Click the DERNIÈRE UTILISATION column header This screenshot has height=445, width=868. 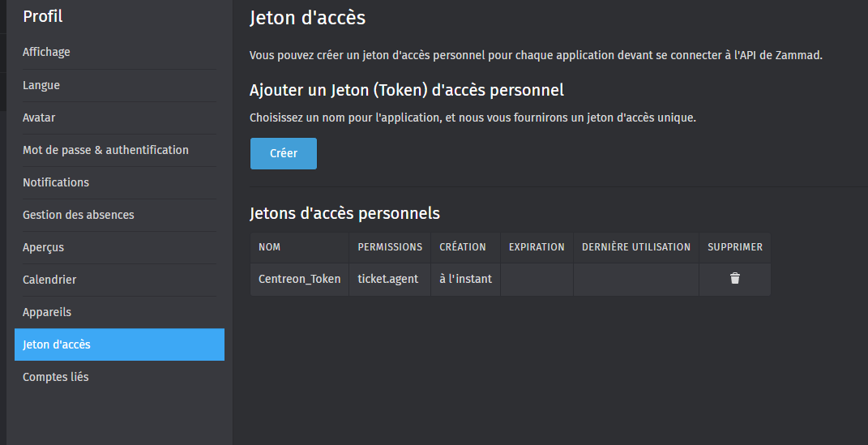636,247
